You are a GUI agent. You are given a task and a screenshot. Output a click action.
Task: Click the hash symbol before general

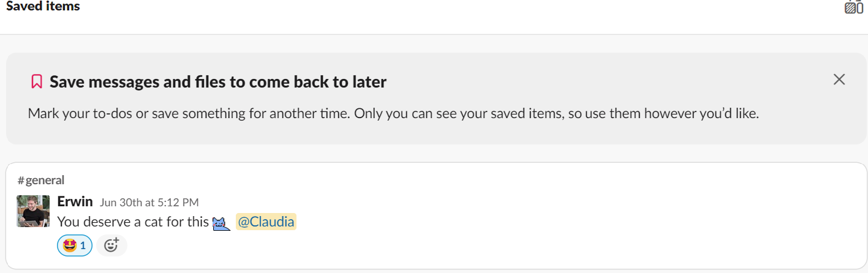pos(21,181)
